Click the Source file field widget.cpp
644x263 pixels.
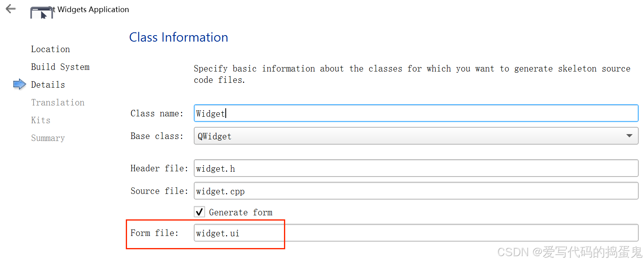coord(416,191)
